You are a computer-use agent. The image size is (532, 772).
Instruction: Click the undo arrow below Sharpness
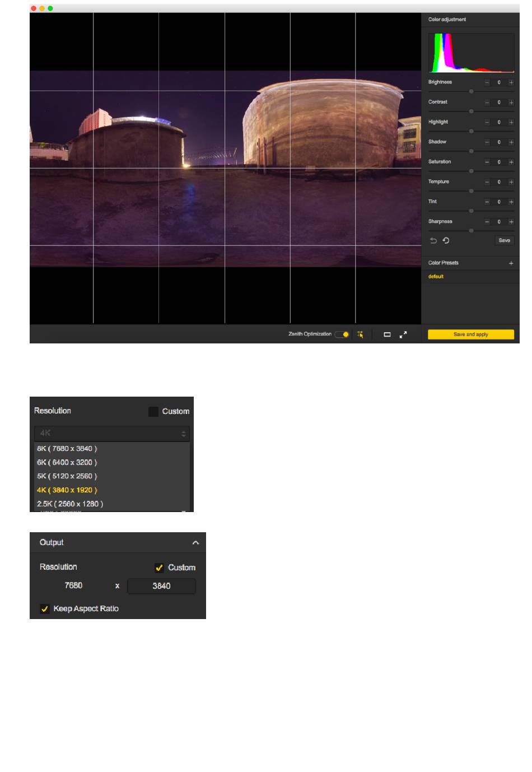433,240
